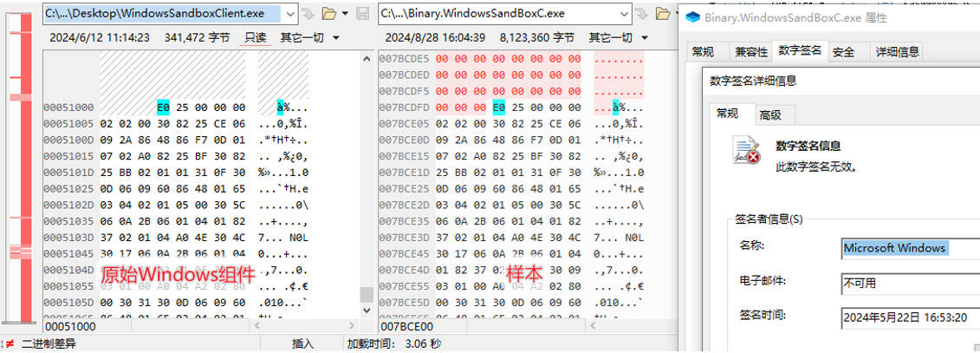980x353 pixels.
Task: Expand the WindowsSandboxClient.exe path dropdown
Action: click(290, 13)
